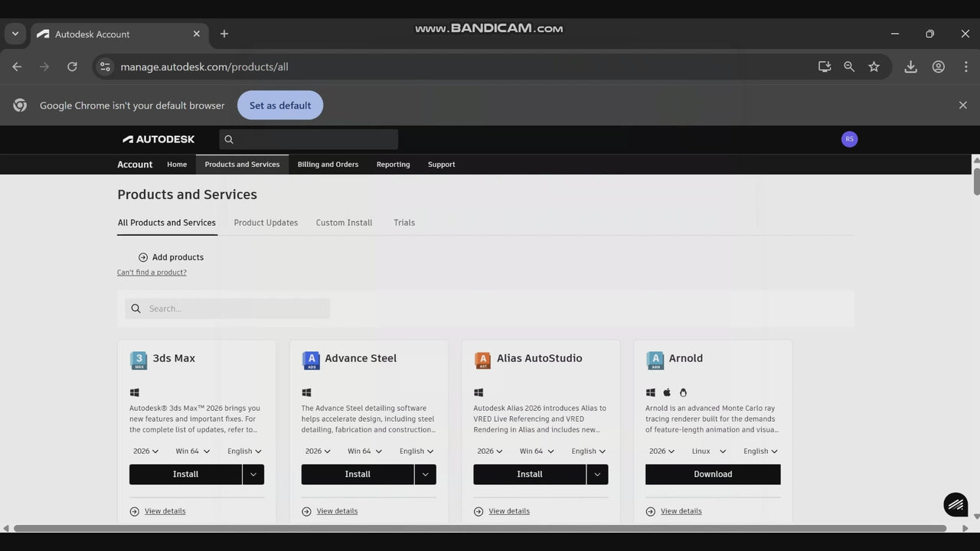Click the Windows platform icon on Arnold card
980x551 pixels.
651,393
